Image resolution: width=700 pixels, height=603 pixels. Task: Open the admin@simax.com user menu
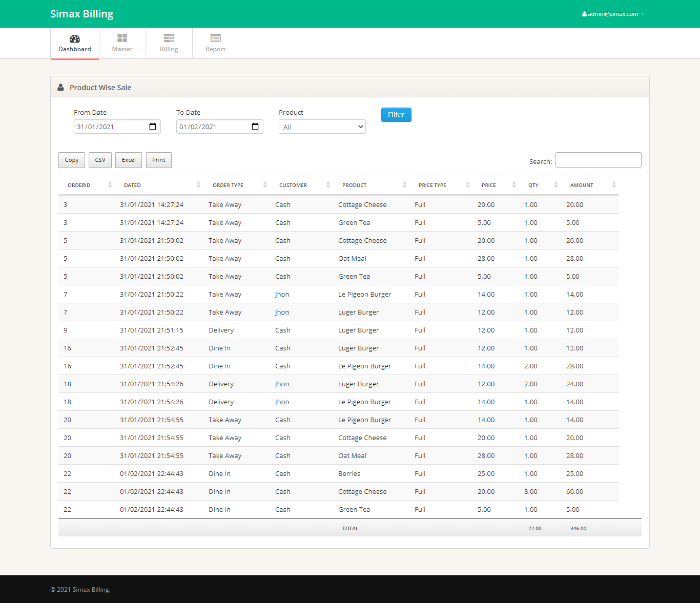pos(613,14)
